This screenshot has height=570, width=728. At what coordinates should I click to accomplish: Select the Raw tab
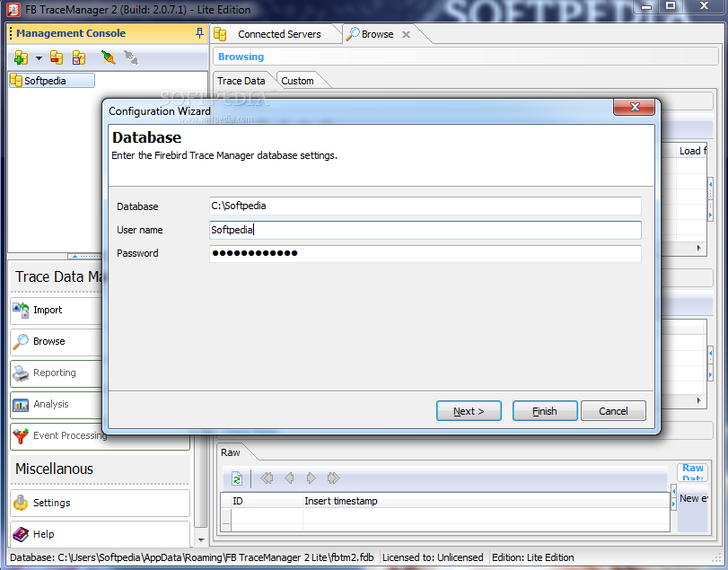coord(231,452)
